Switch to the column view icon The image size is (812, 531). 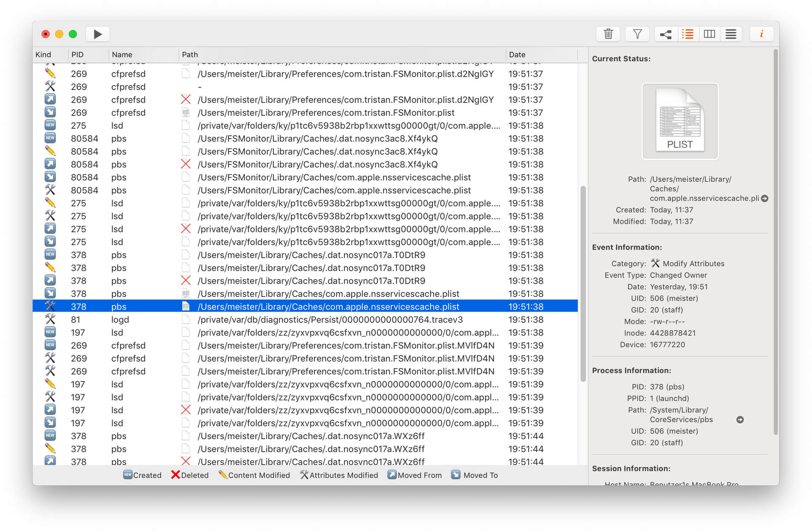[x=709, y=34]
